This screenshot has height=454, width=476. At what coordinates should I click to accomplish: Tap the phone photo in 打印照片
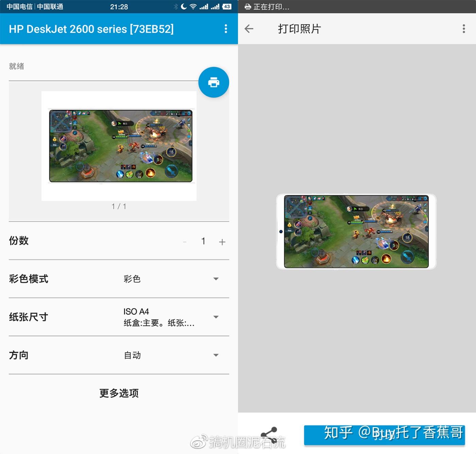356,232
